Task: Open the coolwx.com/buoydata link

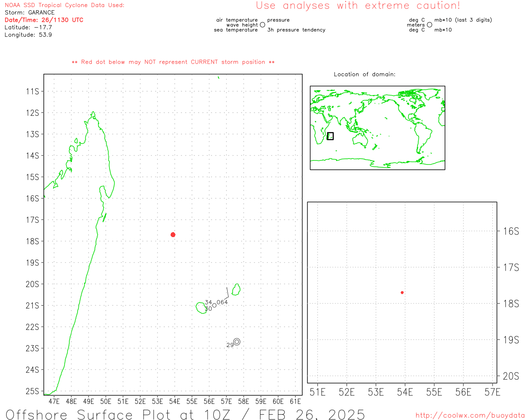Action: point(470,415)
